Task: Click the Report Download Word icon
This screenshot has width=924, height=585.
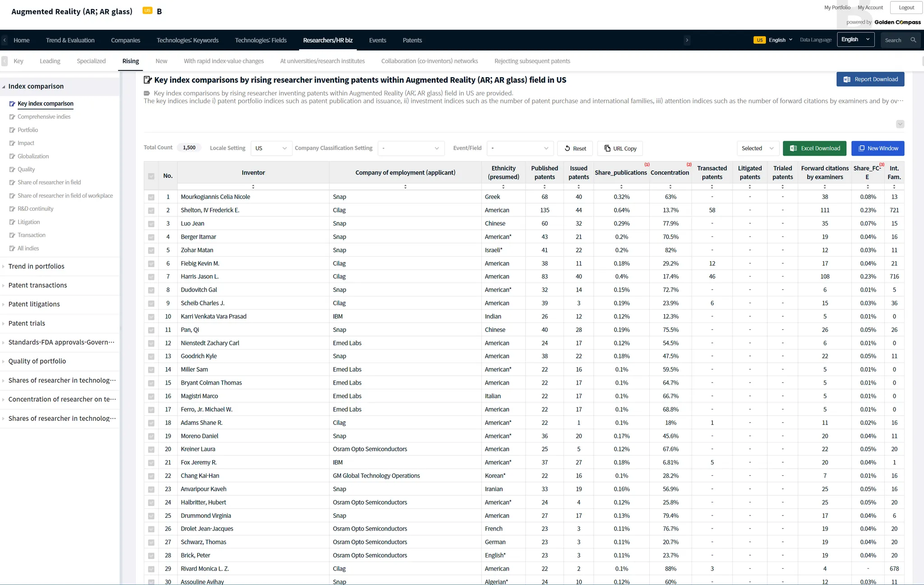Action: (x=847, y=79)
